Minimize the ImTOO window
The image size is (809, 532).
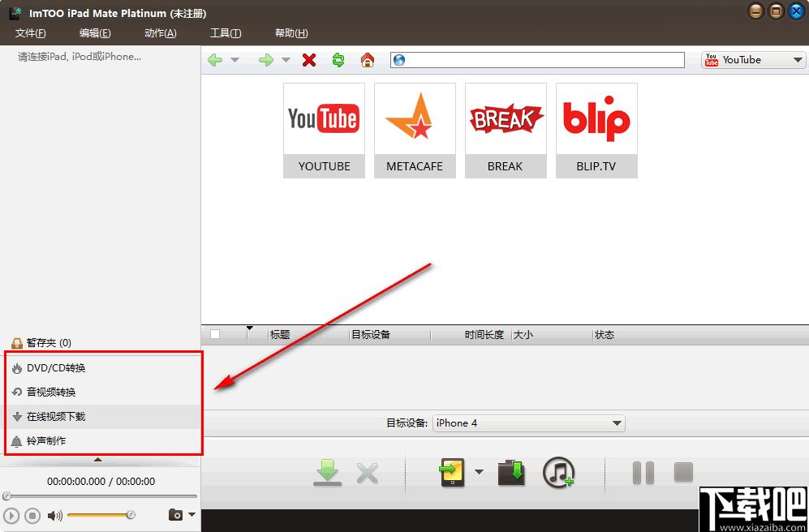[x=756, y=11]
